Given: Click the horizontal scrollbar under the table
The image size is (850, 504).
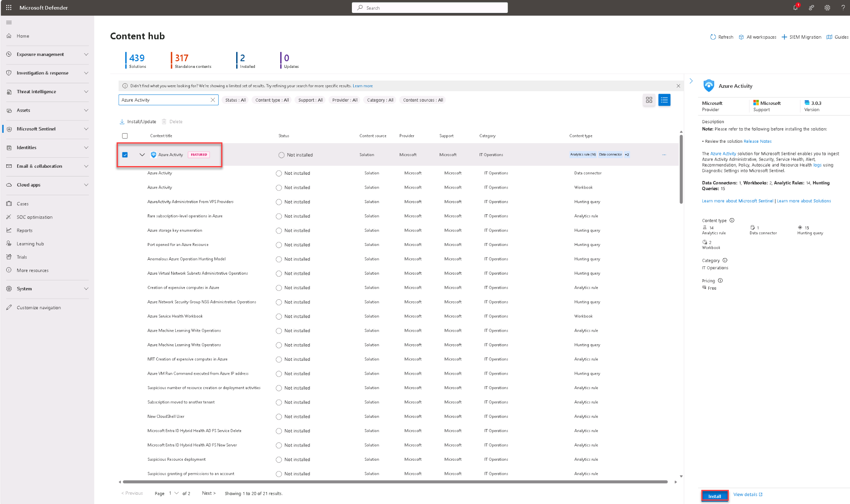Looking at the screenshot, I should click(x=395, y=482).
